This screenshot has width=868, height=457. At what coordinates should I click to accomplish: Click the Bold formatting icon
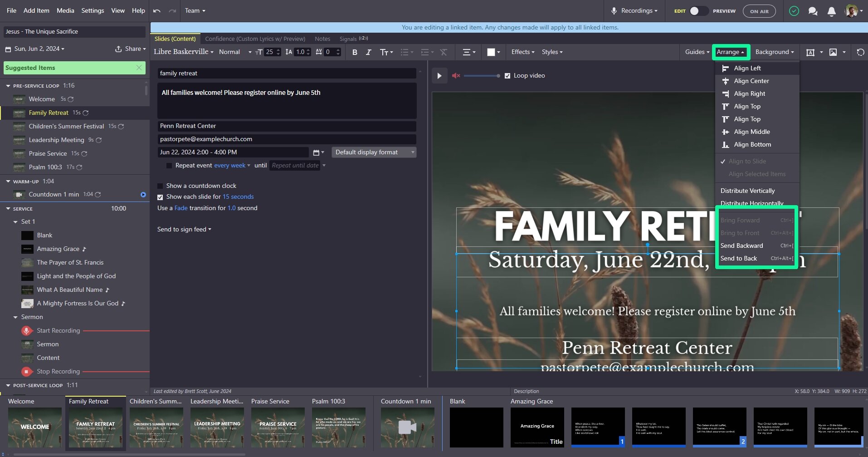(355, 52)
